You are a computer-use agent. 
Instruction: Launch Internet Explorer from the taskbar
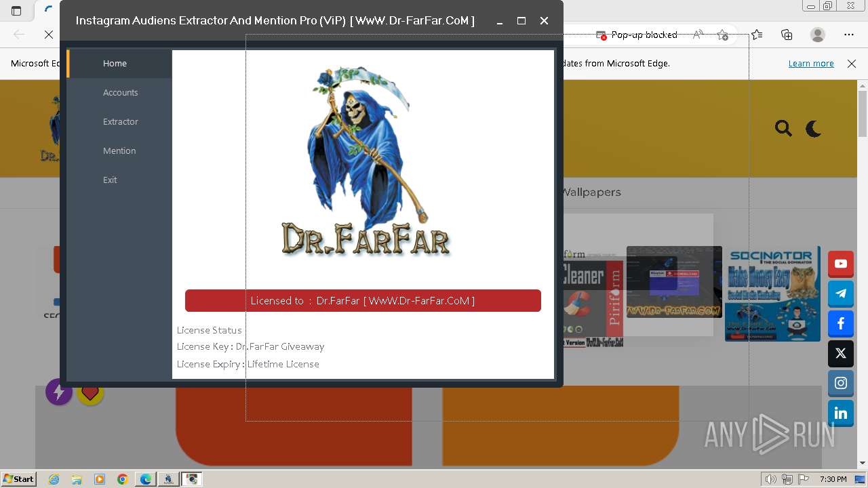[x=54, y=479]
